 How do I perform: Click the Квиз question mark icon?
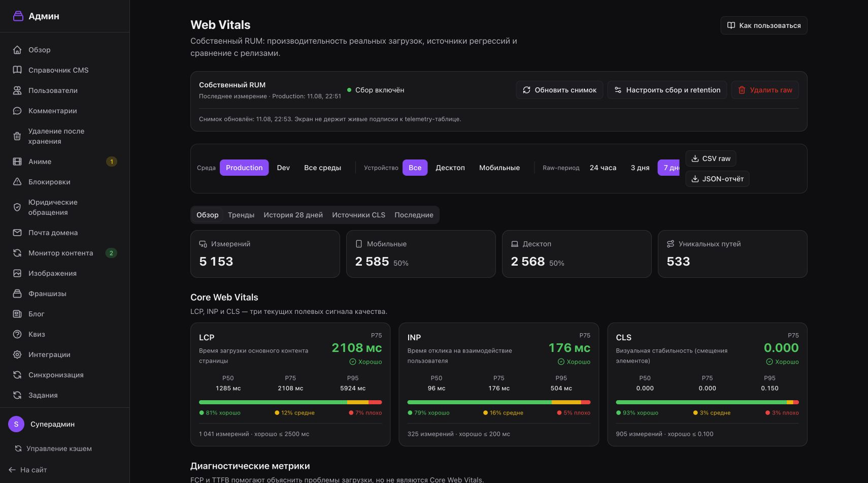(17, 334)
